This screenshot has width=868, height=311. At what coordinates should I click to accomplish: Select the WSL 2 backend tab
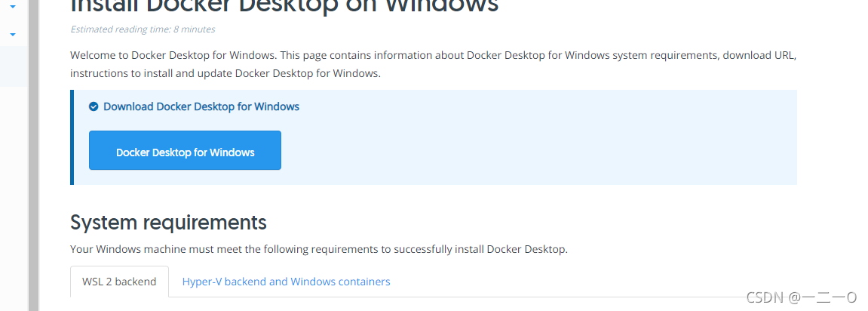120,282
